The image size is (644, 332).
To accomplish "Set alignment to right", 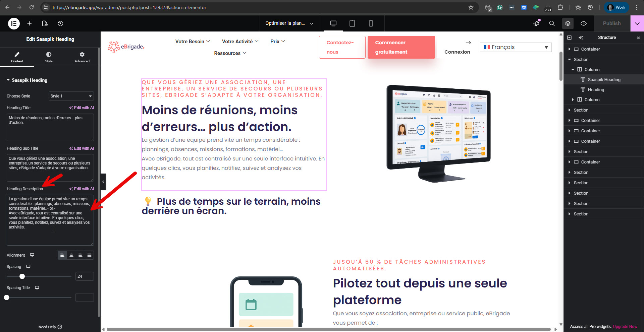I will 80,255.
